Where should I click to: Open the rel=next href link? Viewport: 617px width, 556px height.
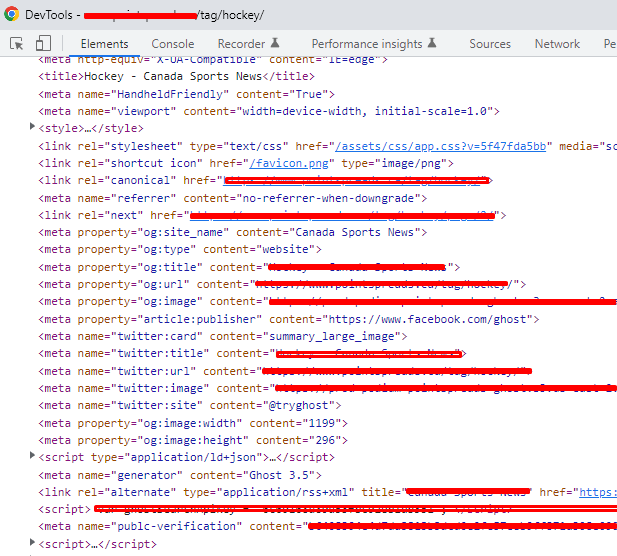coord(342,215)
